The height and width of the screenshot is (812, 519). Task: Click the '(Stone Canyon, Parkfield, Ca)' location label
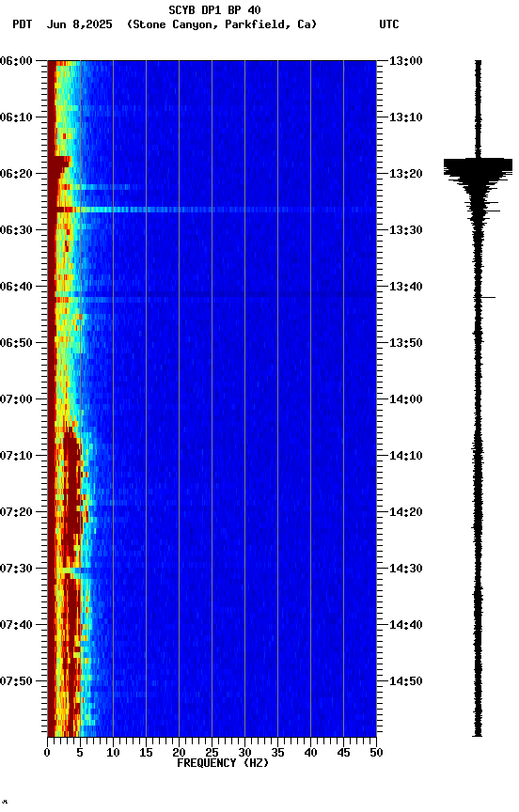222,24
